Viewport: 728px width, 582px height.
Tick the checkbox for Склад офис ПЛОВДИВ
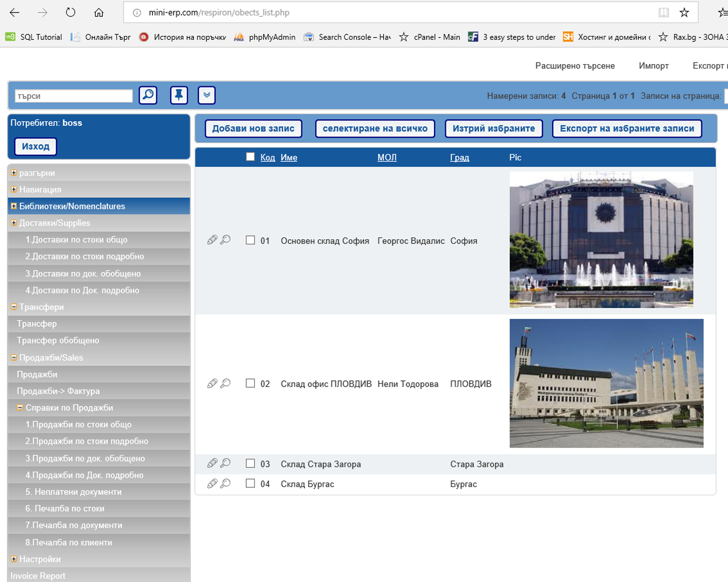[x=250, y=384]
